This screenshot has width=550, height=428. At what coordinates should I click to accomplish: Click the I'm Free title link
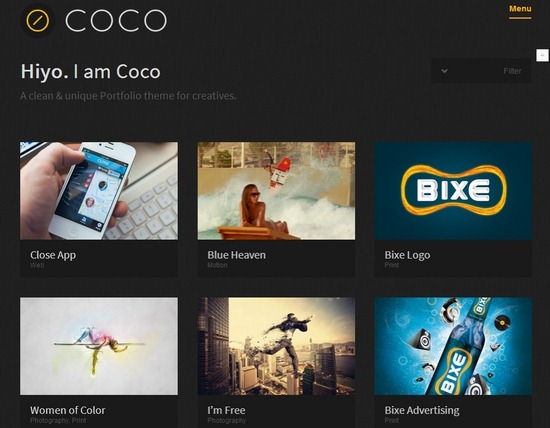point(226,410)
